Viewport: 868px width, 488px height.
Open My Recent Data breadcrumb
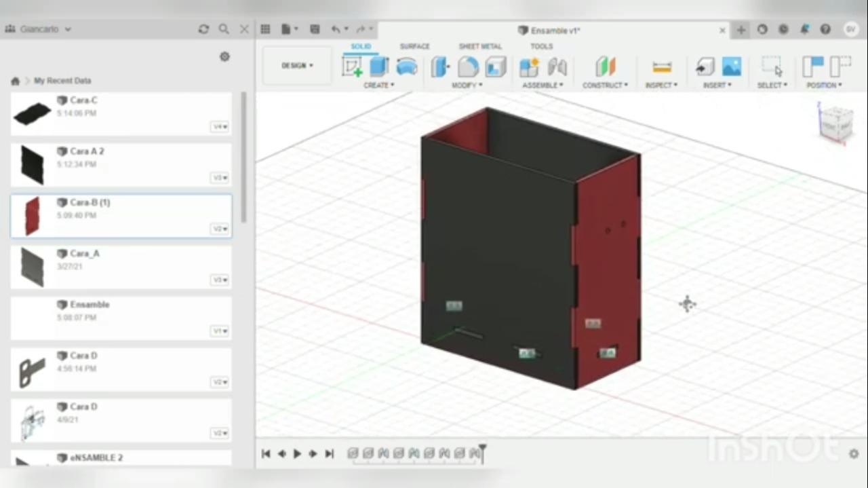(62, 81)
